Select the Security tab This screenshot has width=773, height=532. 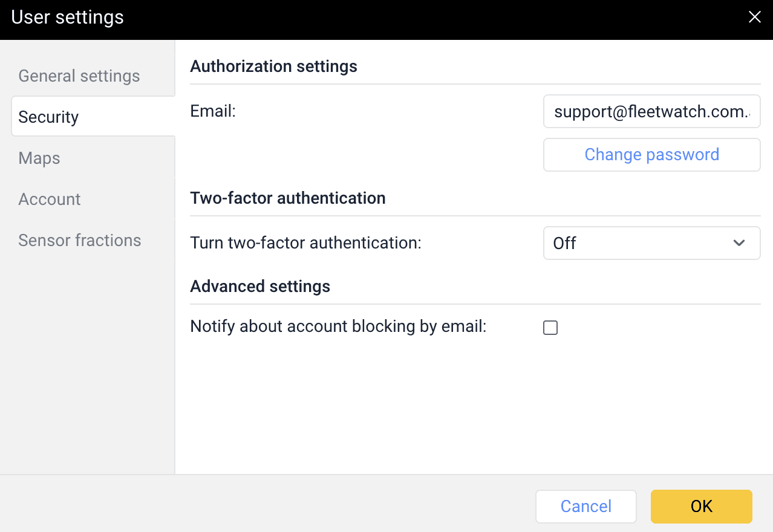click(x=49, y=117)
